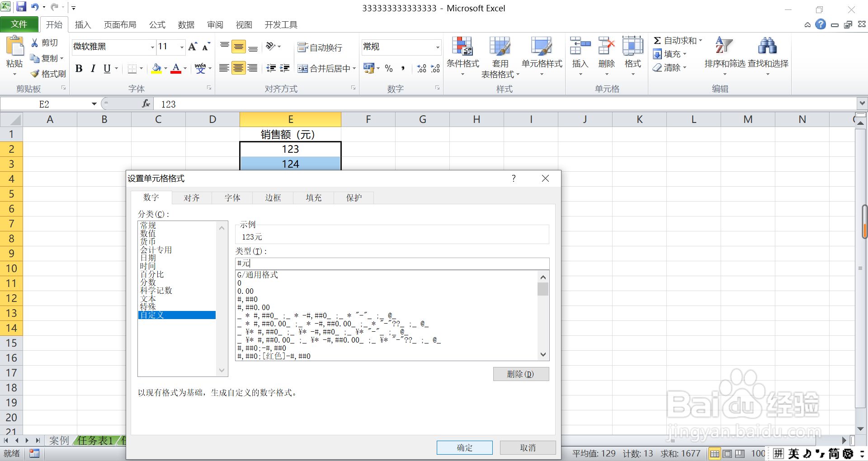This screenshot has height=461, width=868.
Task: Toggle Underline formatting
Action: point(107,68)
